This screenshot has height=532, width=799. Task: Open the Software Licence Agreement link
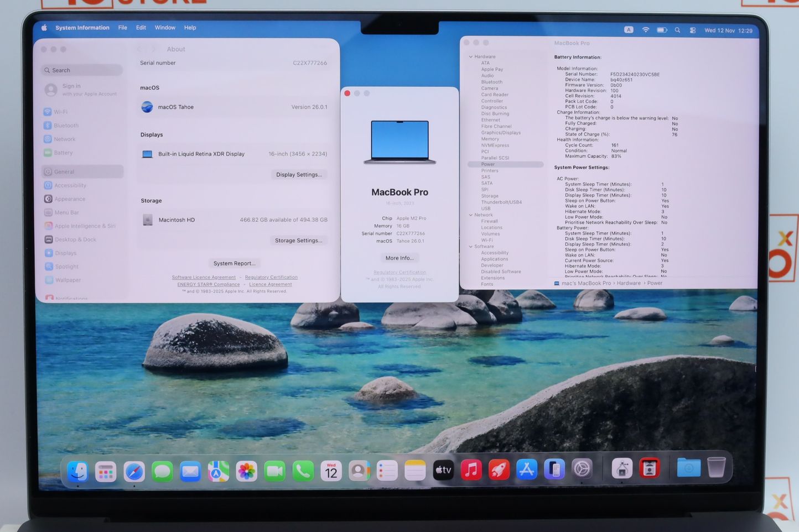pyautogui.click(x=204, y=278)
